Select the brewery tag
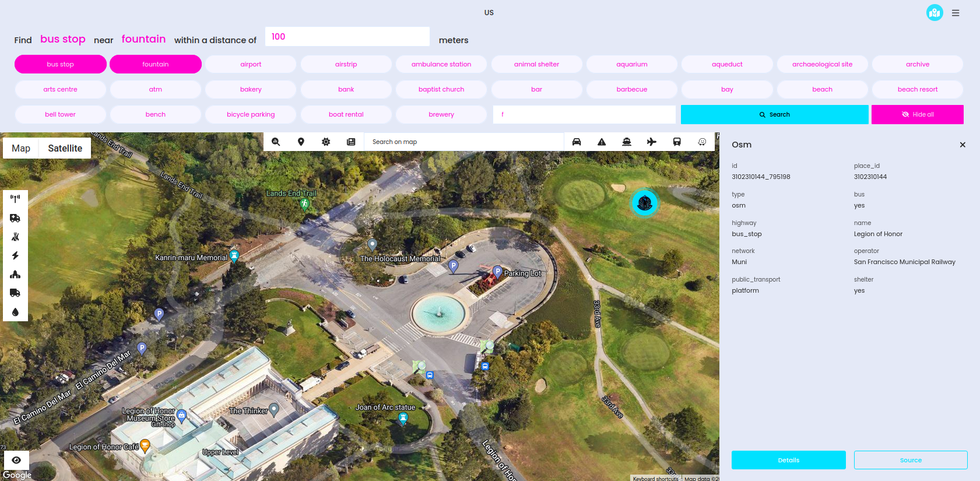Screen dimensions: 980x481 441,114
